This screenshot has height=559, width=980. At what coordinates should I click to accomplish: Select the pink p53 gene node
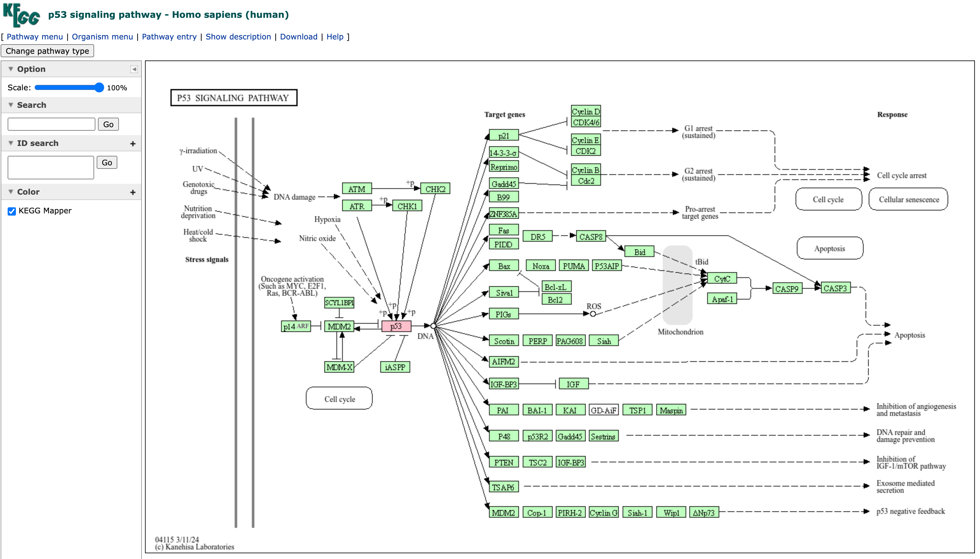(396, 326)
